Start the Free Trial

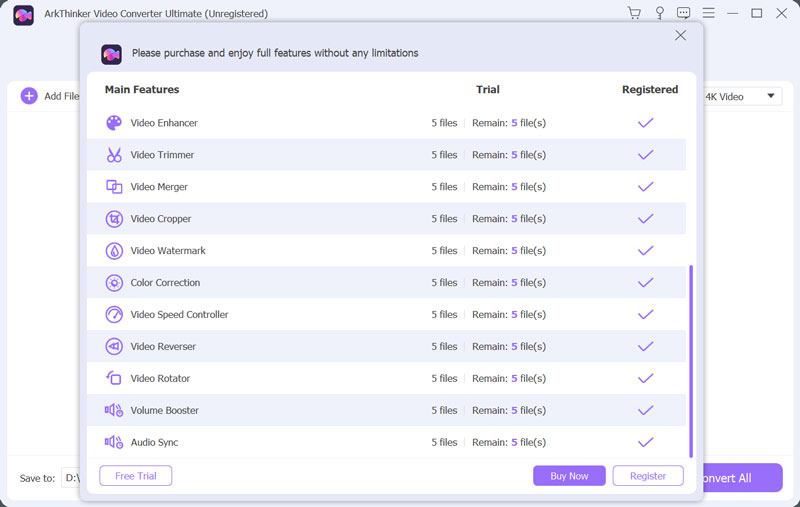pyautogui.click(x=136, y=476)
